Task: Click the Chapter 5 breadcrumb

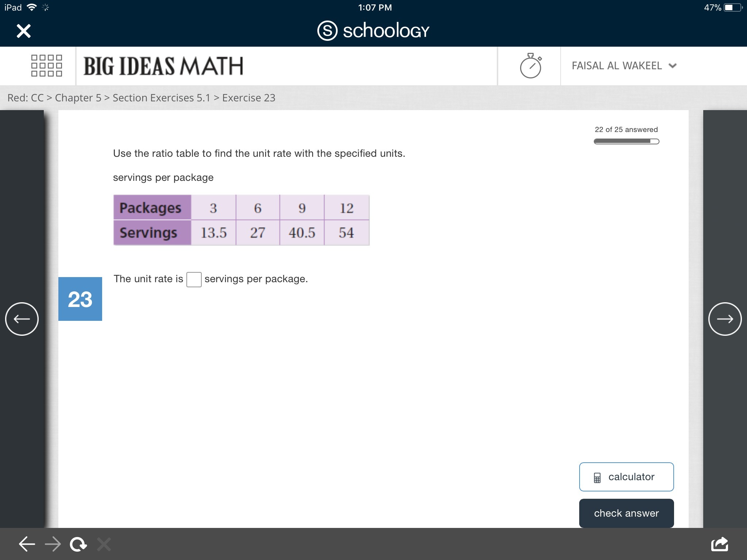Action: pos(78,98)
